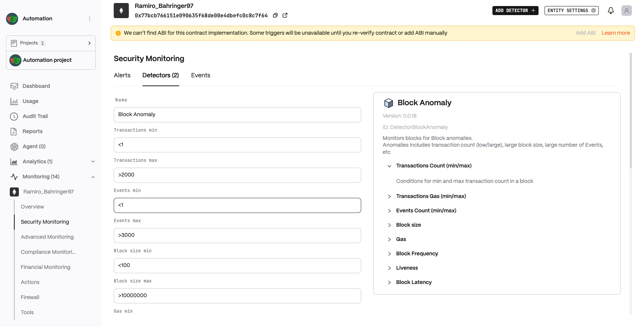Open Overview in sidebar
Viewport: 644px width, 327px height.
pos(32,207)
